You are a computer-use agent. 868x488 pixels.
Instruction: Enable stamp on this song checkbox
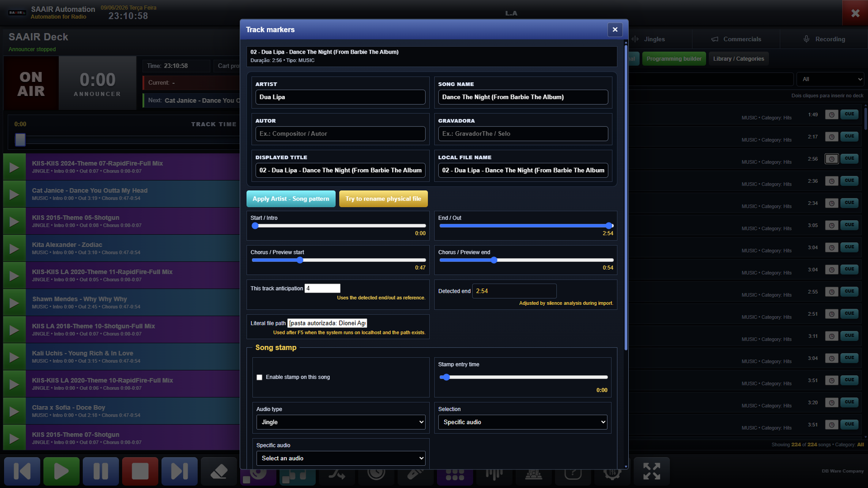point(259,377)
